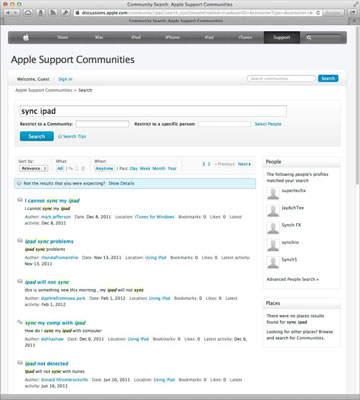Click the rightmost Safari toolbar button
This screenshot has height=400, width=360.
pyautogui.click(x=353, y=13)
